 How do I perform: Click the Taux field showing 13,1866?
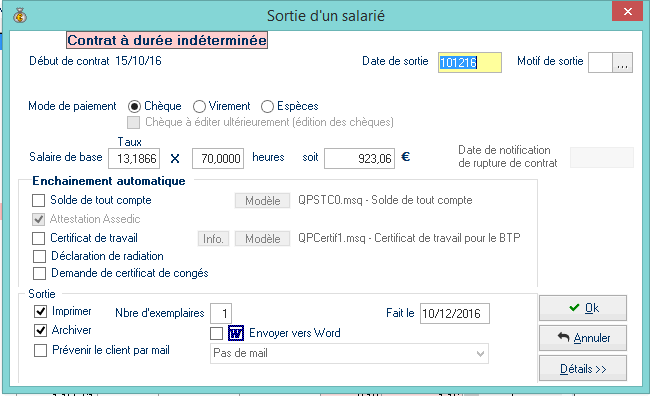pyautogui.click(x=134, y=158)
